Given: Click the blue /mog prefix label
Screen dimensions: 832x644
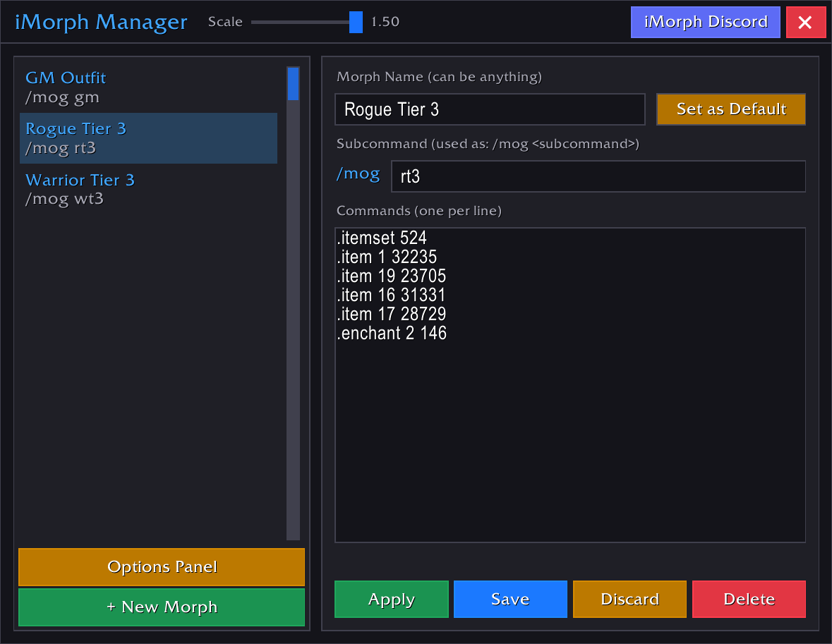Looking at the screenshot, I should (358, 174).
